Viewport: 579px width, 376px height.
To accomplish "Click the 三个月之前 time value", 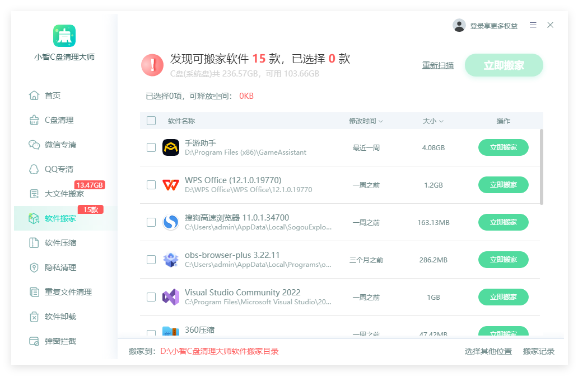I will click(x=366, y=260).
